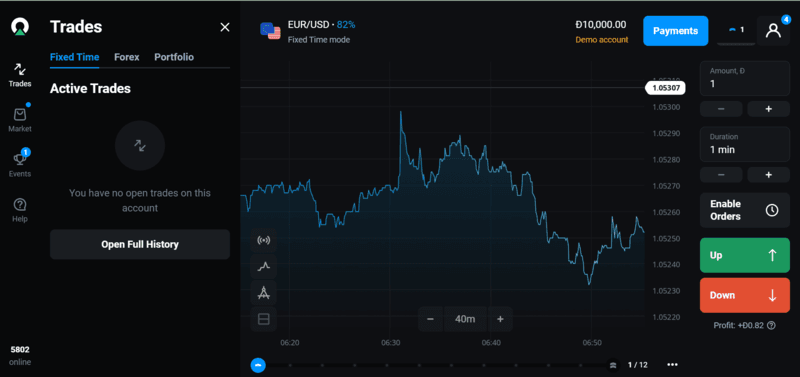
Task: Increase the trade amount with plus
Action: [x=768, y=109]
